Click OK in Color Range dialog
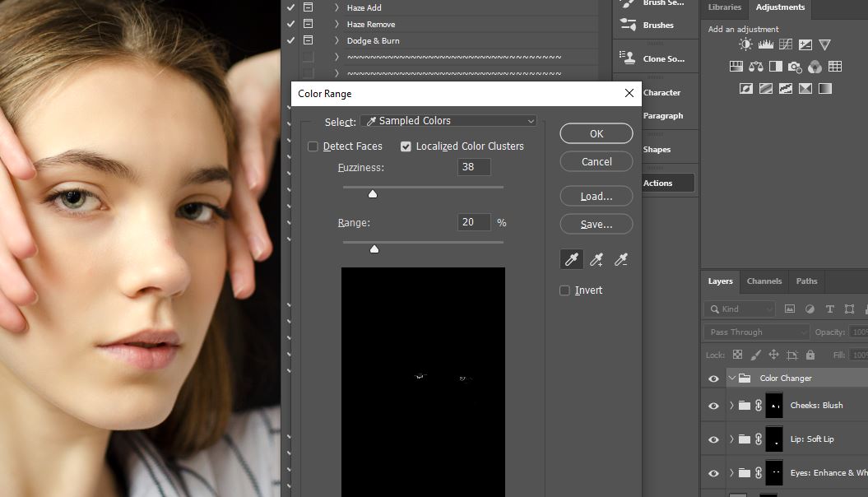This screenshot has width=868, height=497. click(596, 133)
